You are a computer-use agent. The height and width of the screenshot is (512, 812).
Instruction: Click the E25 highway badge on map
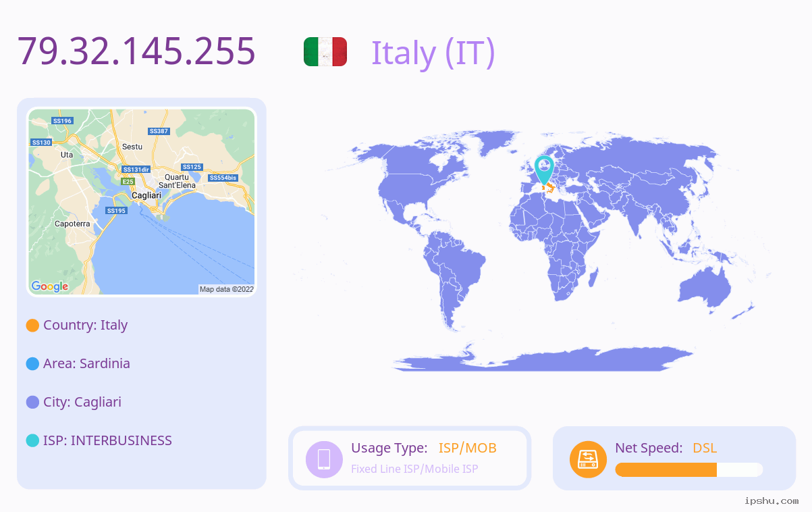(x=128, y=182)
